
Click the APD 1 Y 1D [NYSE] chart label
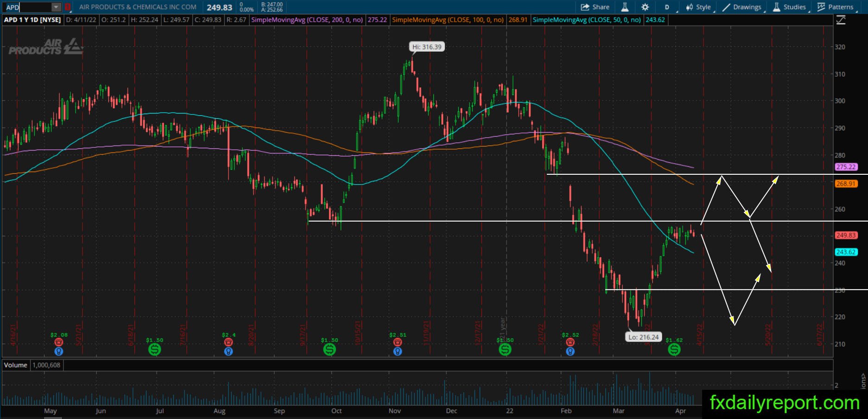click(32, 20)
